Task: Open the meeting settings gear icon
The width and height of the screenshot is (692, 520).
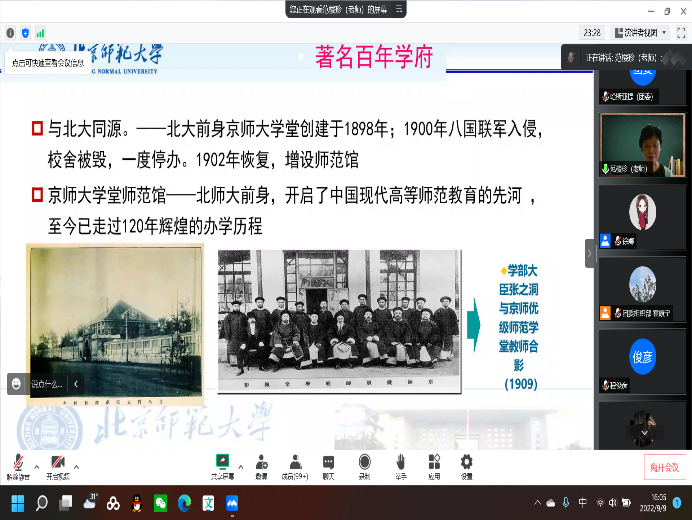Action: [x=466, y=463]
